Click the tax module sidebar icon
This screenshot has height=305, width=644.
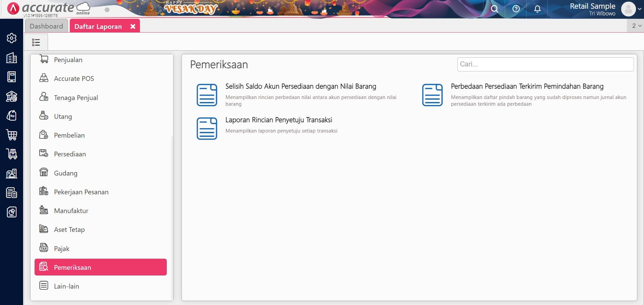[x=11, y=193]
